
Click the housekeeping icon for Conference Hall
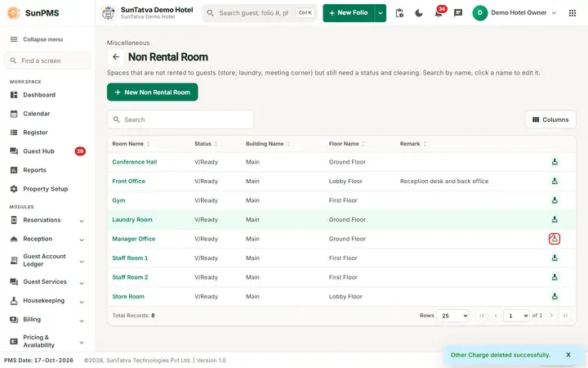click(555, 162)
